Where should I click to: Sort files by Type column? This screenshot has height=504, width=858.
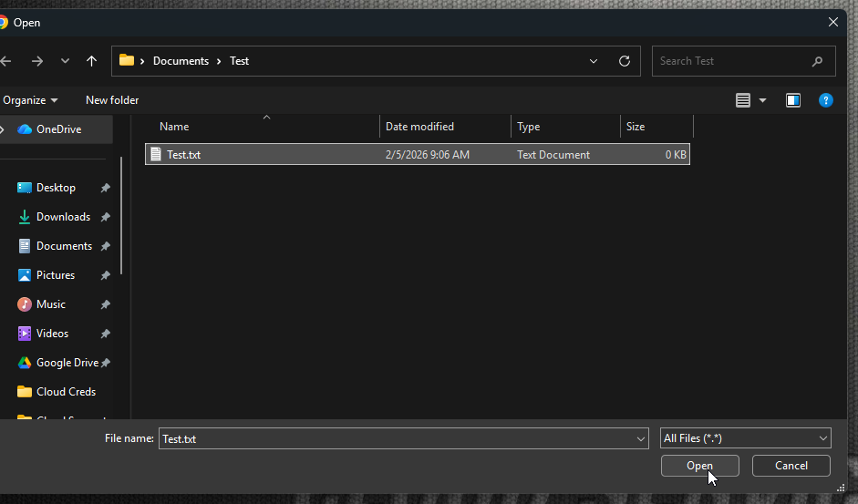click(566, 127)
